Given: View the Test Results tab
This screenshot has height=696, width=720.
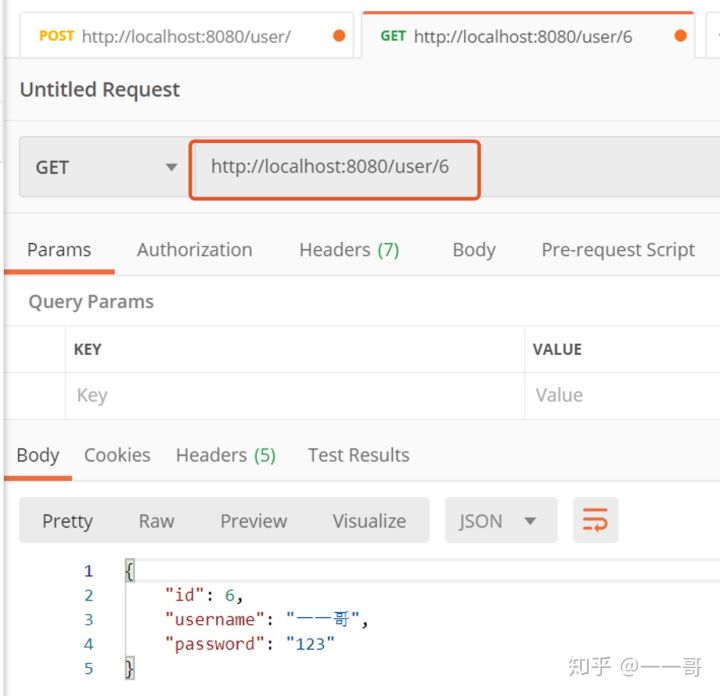Looking at the screenshot, I should coord(358,455).
